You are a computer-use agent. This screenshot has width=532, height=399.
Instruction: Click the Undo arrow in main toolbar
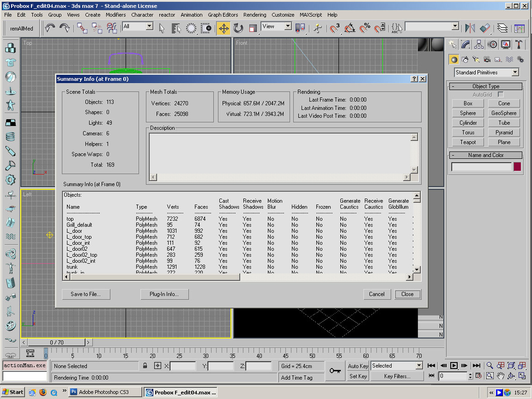click(x=50, y=28)
